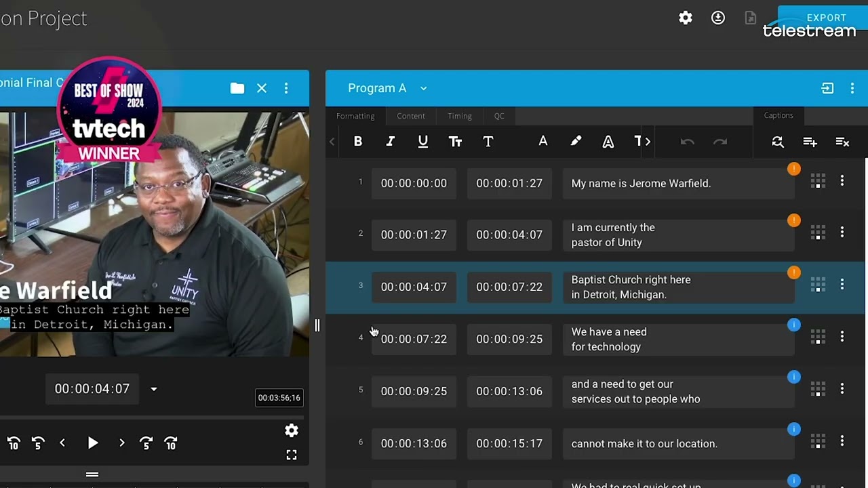Click the text size Tt icon
Image resolution: width=868 pixels, height=488 pixels.
[456, 142]
